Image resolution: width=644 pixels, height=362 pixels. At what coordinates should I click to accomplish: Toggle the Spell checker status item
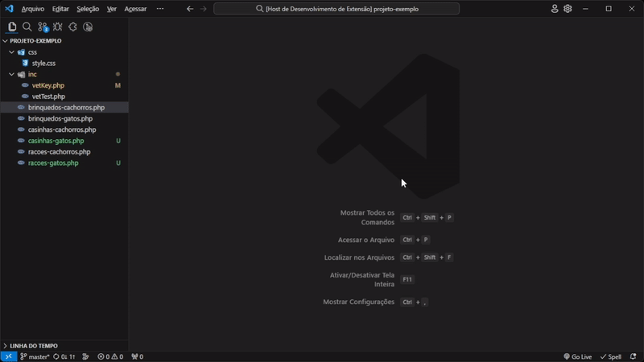[x=611, y=356]
